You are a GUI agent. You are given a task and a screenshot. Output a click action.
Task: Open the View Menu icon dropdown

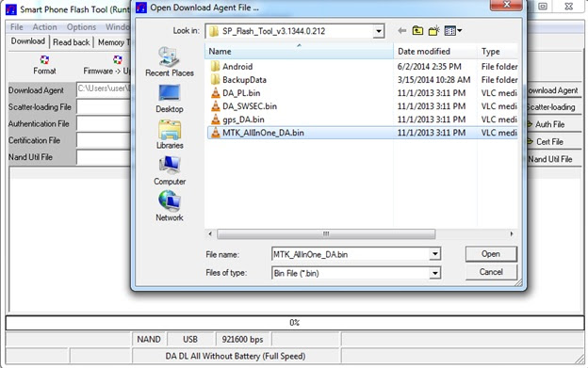click(452, 31)
